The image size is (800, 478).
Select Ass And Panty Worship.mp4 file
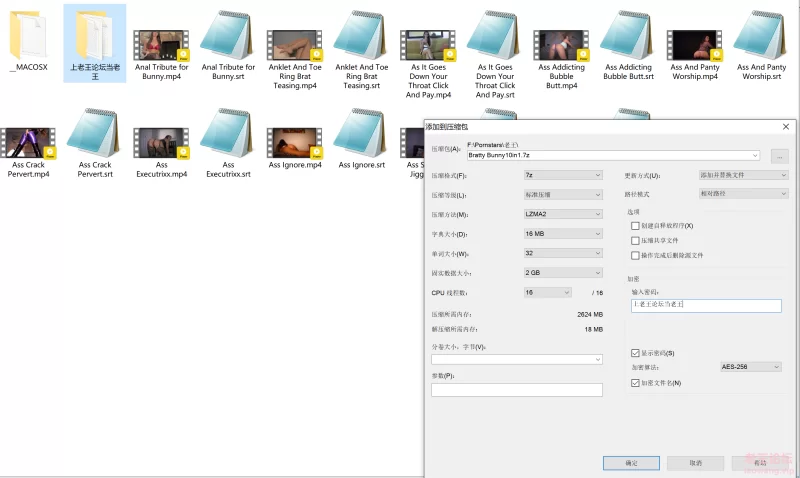tap(695, 46)
